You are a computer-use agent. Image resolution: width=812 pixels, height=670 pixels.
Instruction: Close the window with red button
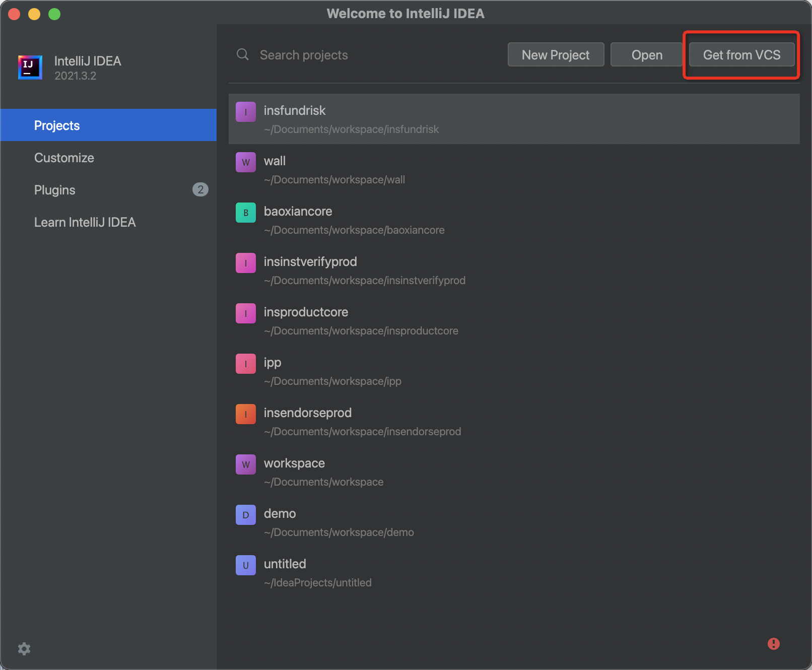14,14
